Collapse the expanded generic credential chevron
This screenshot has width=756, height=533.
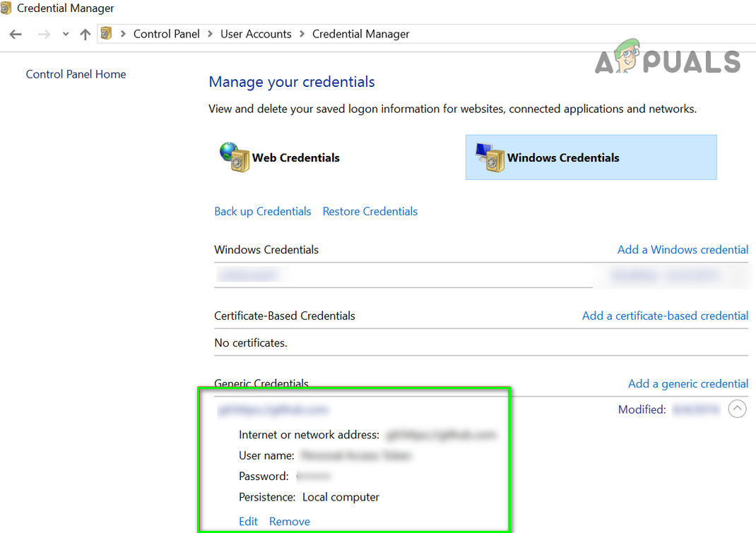click(737, 409)
